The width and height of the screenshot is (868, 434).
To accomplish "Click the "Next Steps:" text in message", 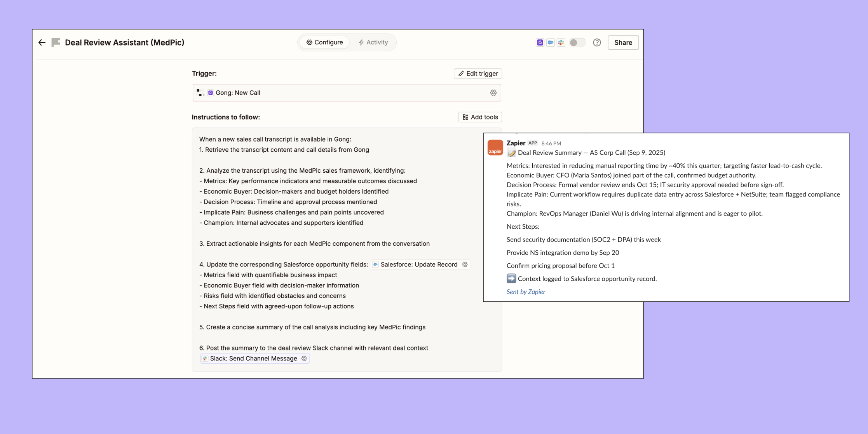I will click(523, 227).
